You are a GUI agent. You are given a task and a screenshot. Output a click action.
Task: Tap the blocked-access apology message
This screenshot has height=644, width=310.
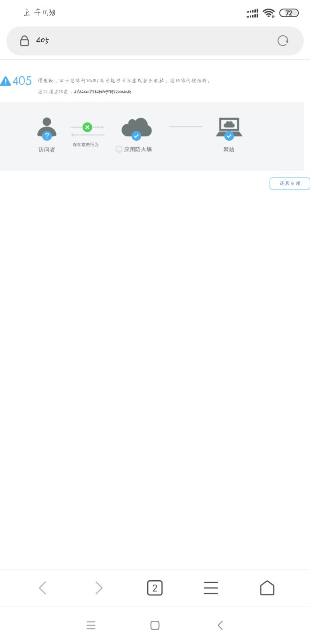tap(124, 80)
